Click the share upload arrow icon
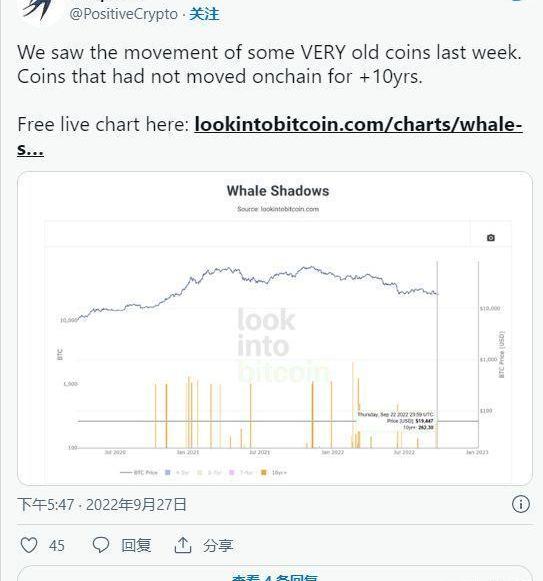 tap(183, 545)
